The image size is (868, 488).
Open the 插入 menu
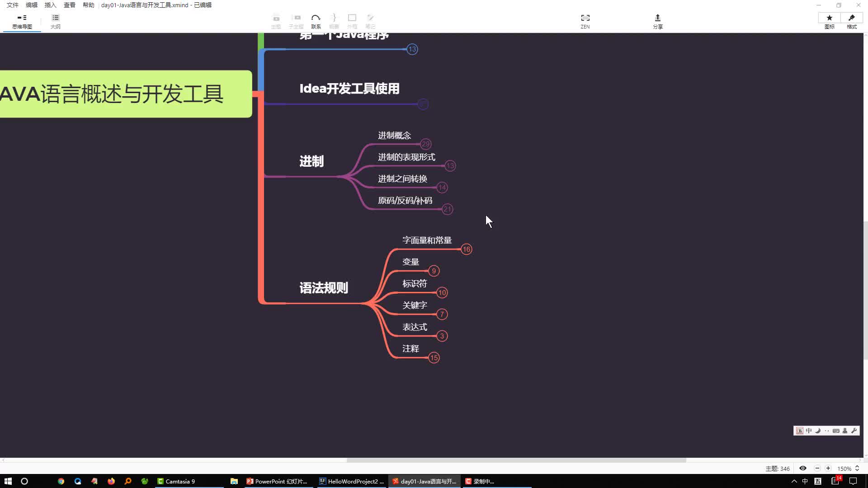coord(51,5)
